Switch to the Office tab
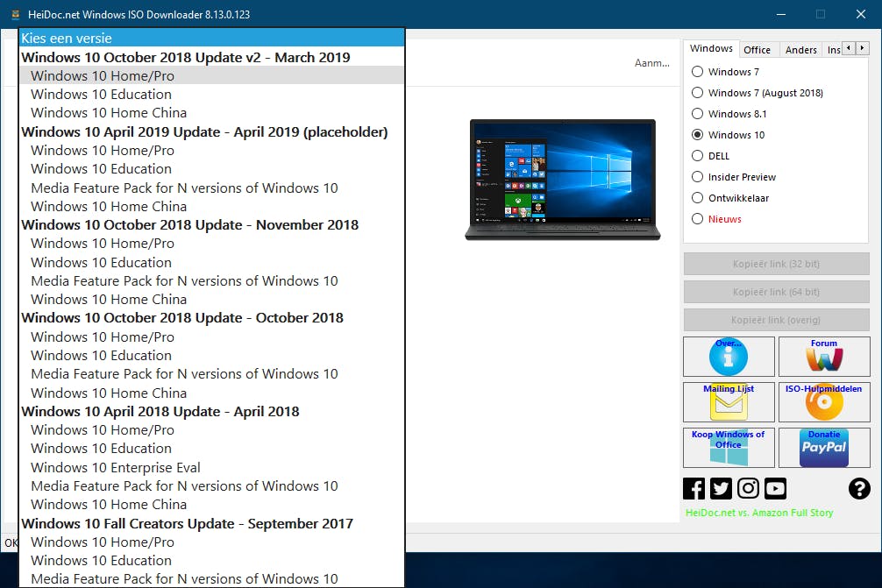Screen dimensions: 882x588 [758, 50]
